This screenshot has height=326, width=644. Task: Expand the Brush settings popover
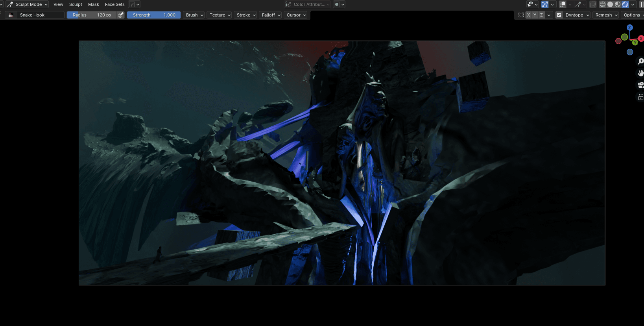tap(194, 15)
